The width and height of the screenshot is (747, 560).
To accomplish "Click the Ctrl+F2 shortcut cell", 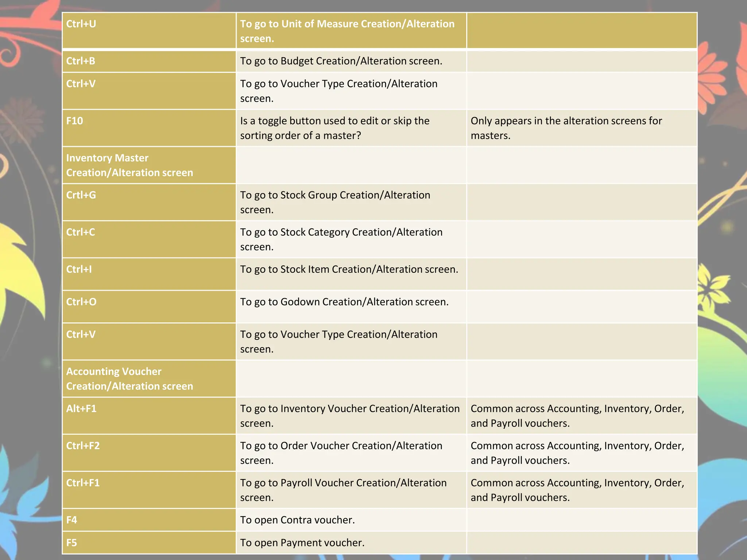I will click(x=83, y=446).
